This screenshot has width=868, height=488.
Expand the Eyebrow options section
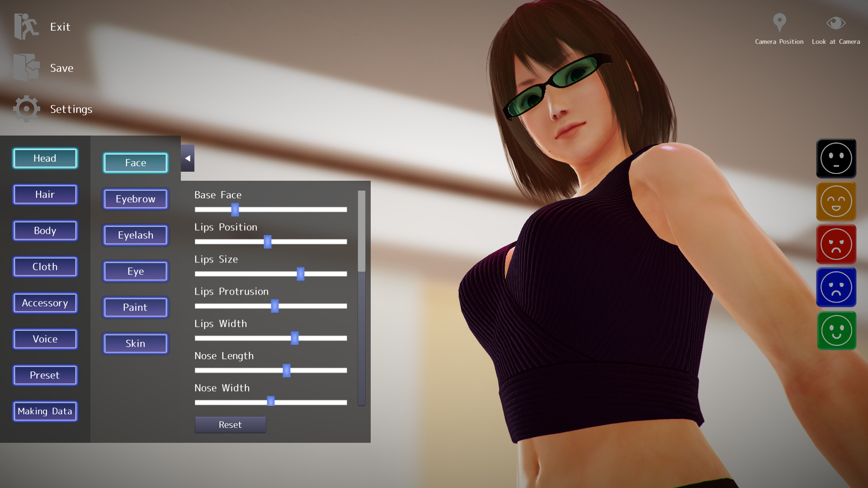point(135,199)
